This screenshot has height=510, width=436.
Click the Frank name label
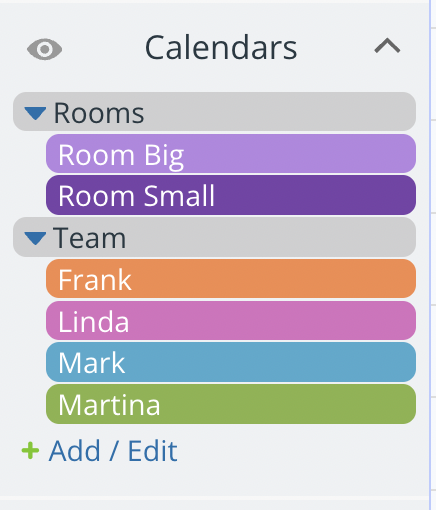tap(95, 280)
